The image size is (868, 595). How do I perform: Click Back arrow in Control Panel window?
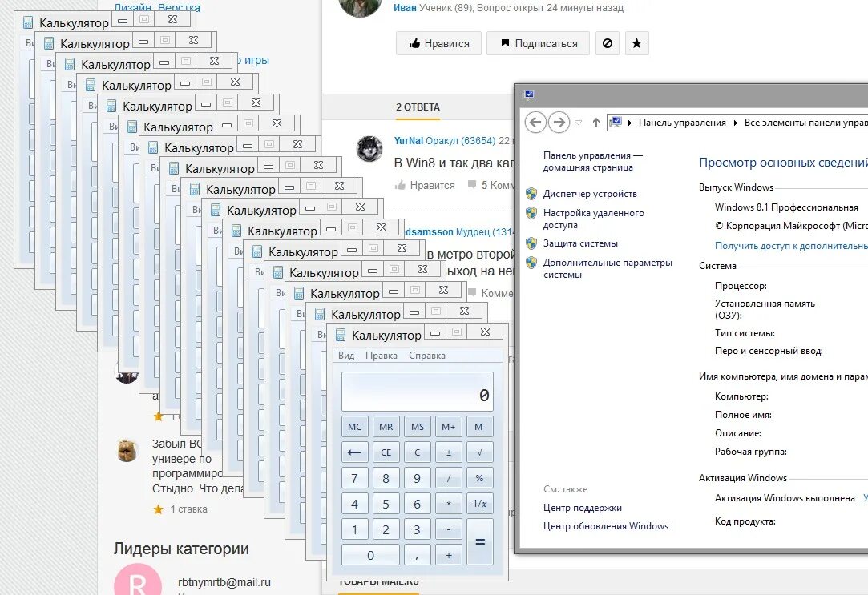(x=535, y=123)
